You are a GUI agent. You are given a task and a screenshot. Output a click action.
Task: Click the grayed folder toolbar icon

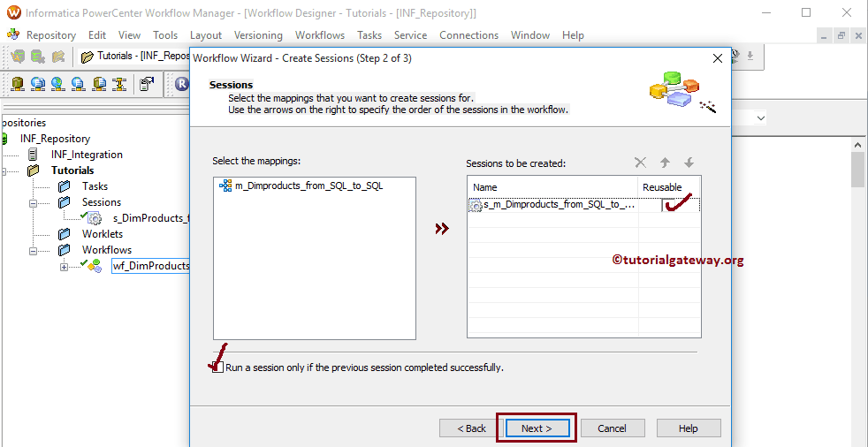pyautogui.click(x=58, y=56)
